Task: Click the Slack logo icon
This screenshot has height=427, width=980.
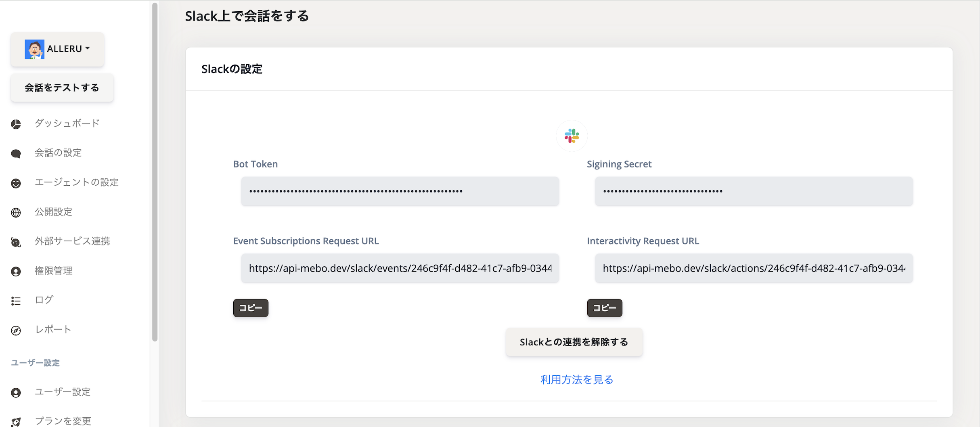Action: click(572, 136)
